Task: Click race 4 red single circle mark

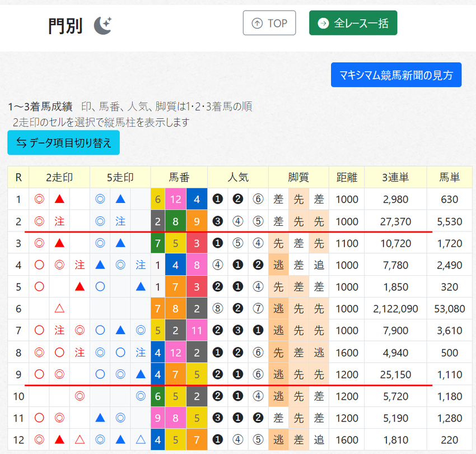Action: pyautogui.click(x=39, y=265)
